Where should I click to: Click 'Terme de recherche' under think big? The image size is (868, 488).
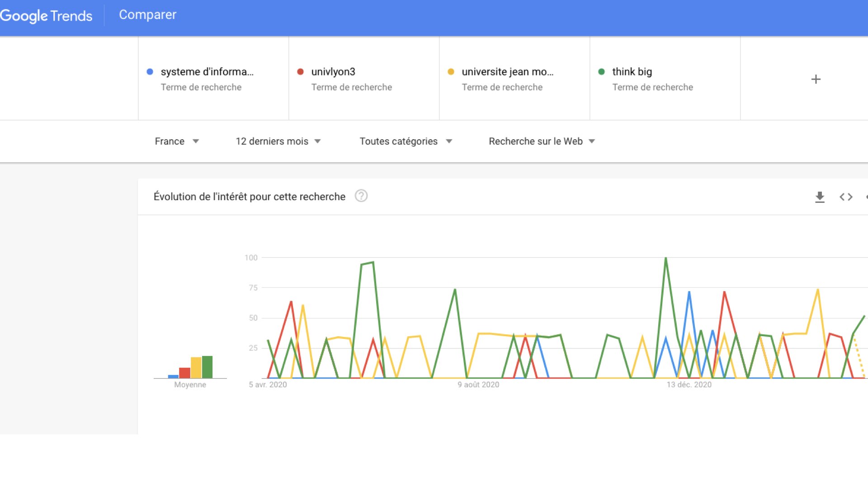pos(652,87)
